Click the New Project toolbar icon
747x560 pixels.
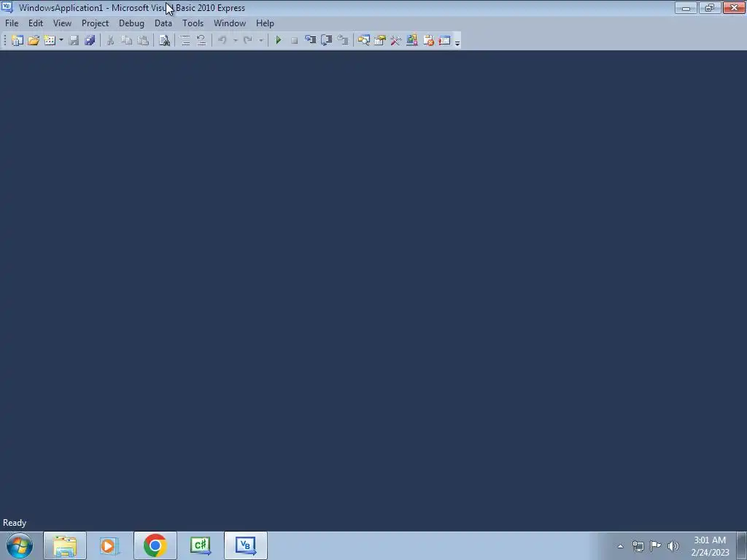[18, 41]
